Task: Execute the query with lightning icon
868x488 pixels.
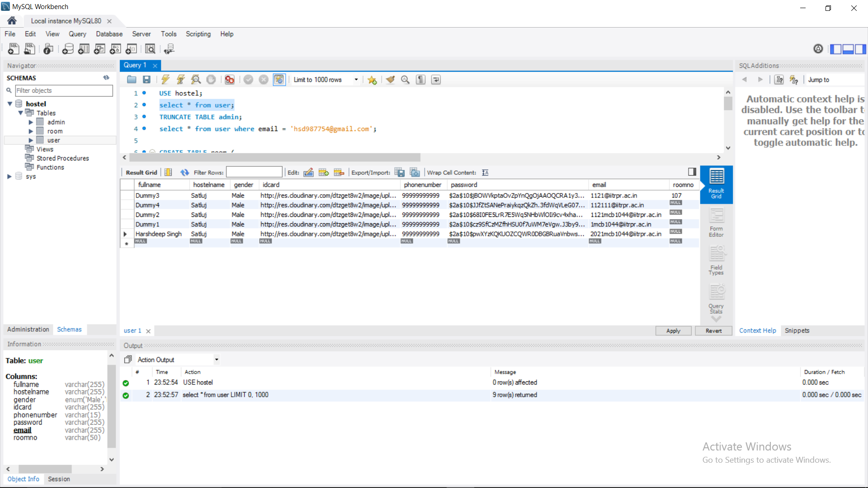Action: 165,80
